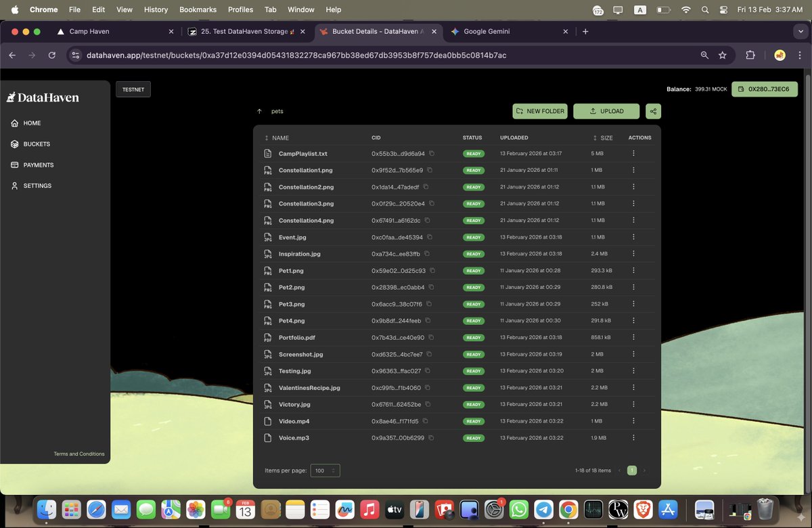Copy the CID of Pet1.png

(432, 270)
